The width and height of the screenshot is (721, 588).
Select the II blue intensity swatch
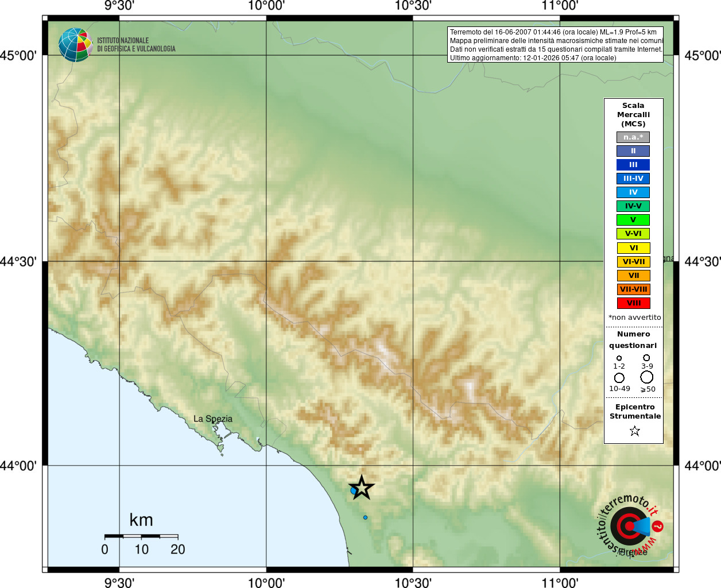click(633, 151)
